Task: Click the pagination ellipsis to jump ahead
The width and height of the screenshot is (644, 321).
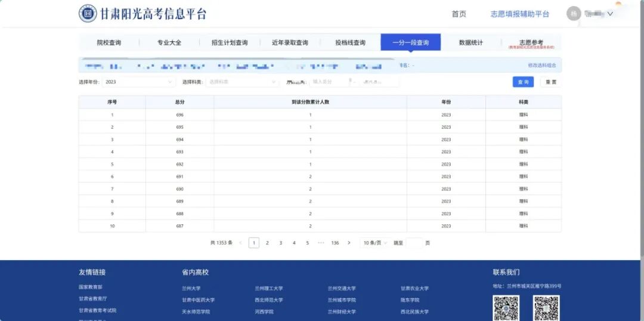Action: click(321, 243)
